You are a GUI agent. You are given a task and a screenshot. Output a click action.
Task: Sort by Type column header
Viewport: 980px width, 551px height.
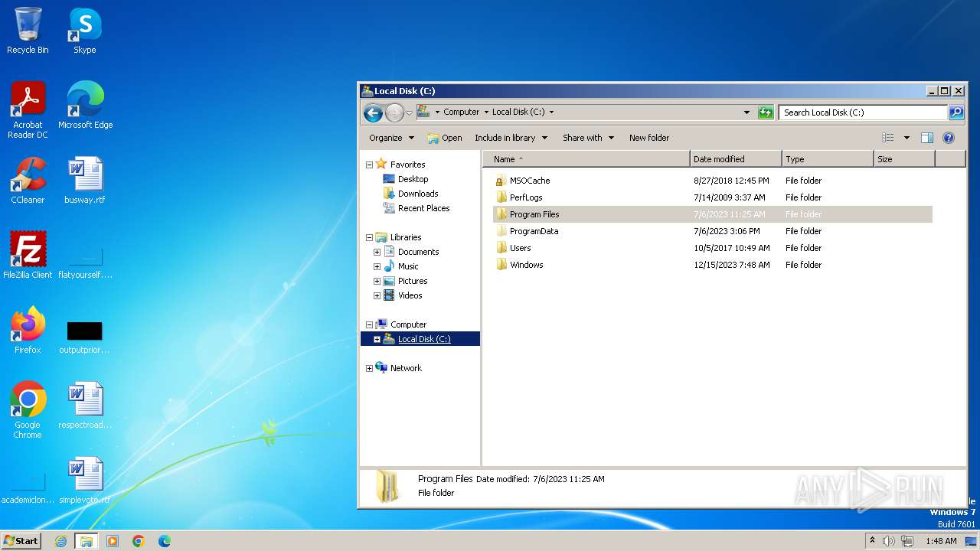(x=828, y=159)
